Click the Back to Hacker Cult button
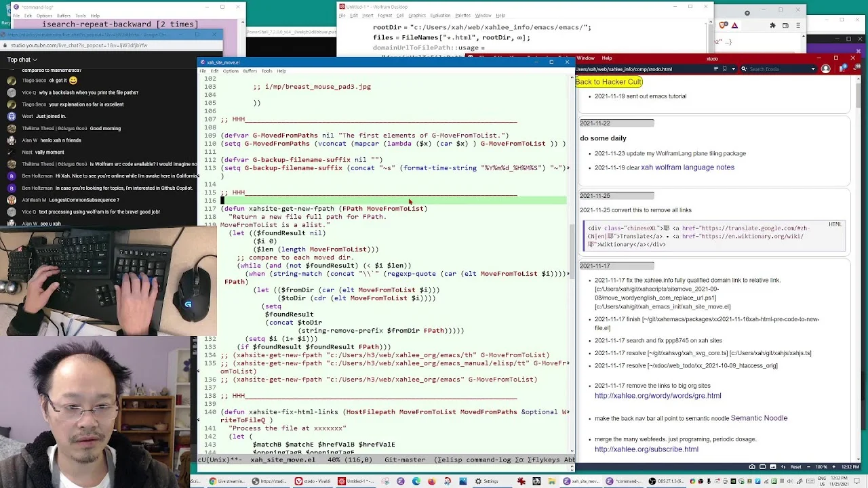 click(608, 81)
